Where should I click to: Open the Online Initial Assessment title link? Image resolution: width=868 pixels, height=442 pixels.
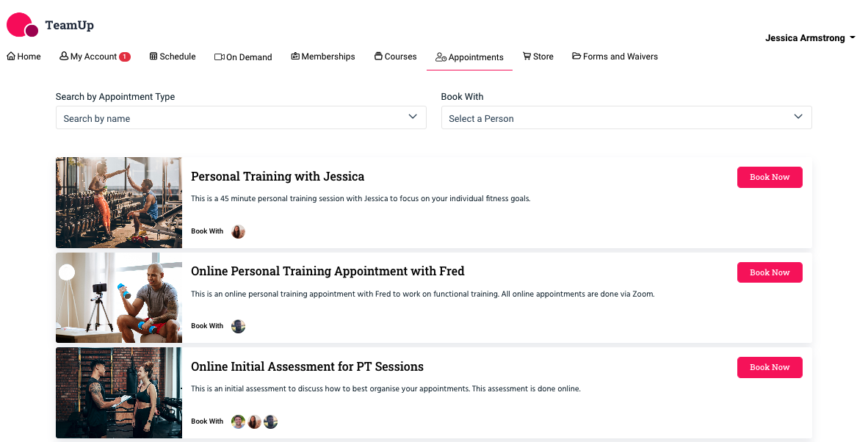coord(307,366)
